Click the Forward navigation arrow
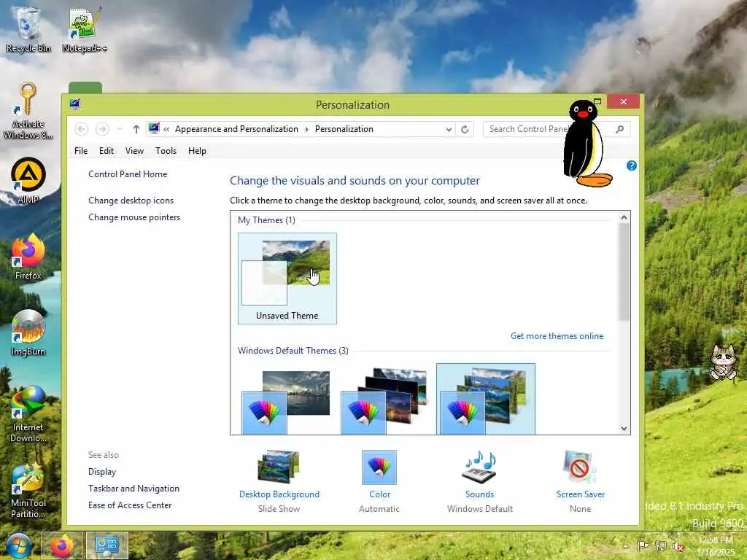747x560 pixels. coord(102,129)
